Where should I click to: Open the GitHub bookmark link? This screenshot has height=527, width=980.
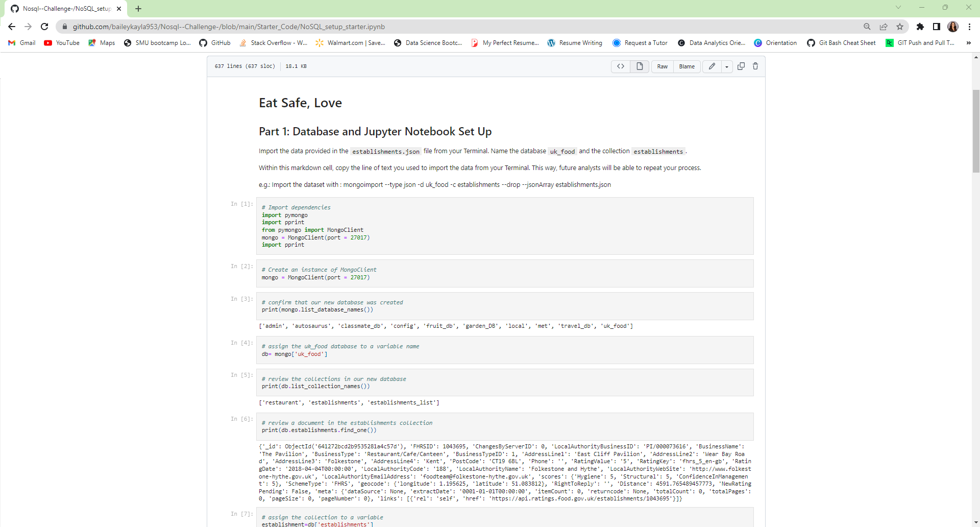pos(214,43)
